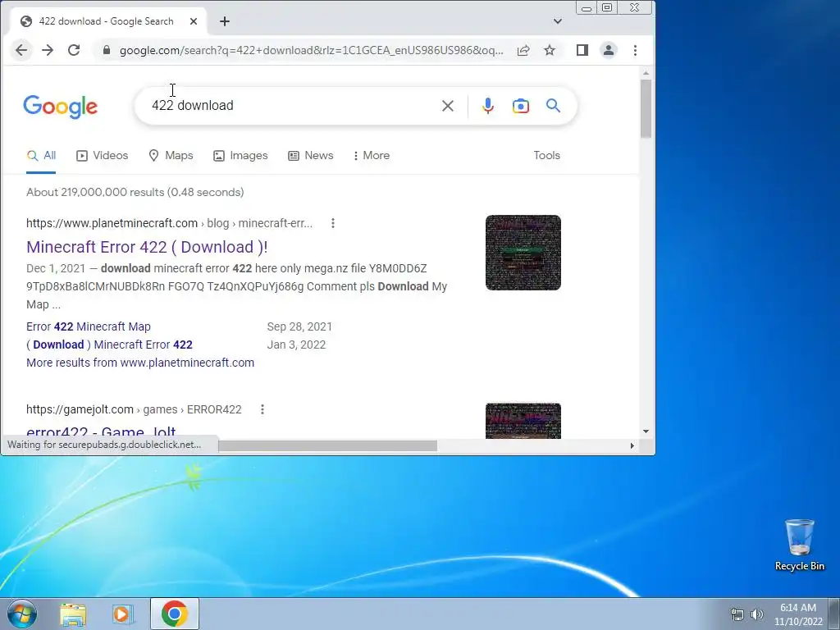
Task: Bookmark this tab with the star icon
Action: (x=550, y=50)
